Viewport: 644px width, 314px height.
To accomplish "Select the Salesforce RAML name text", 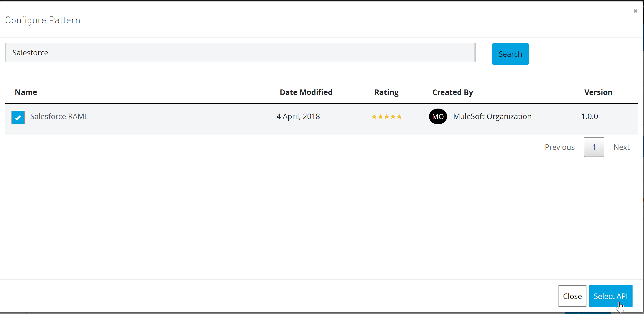I will (x=59, y=116).
